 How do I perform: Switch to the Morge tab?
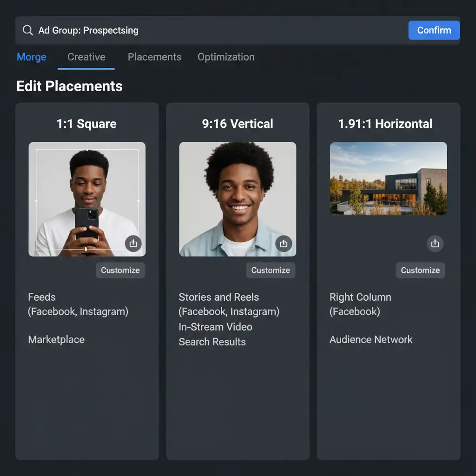tap(32, 57)
